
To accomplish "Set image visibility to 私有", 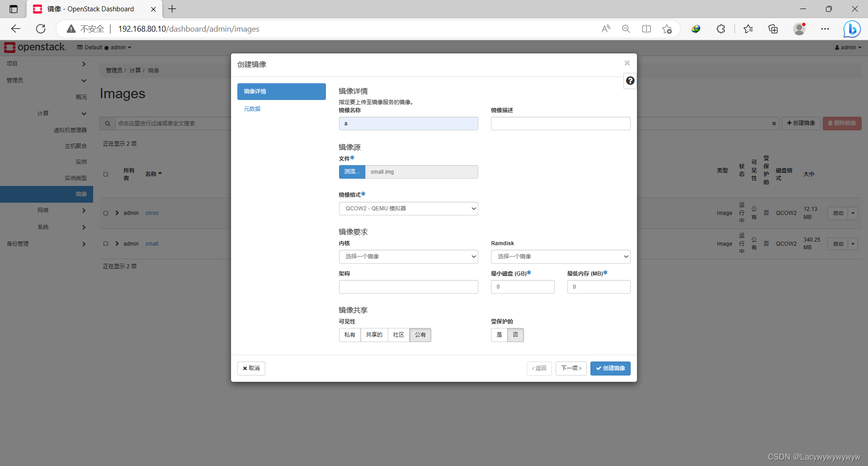I will click(349, 335).
